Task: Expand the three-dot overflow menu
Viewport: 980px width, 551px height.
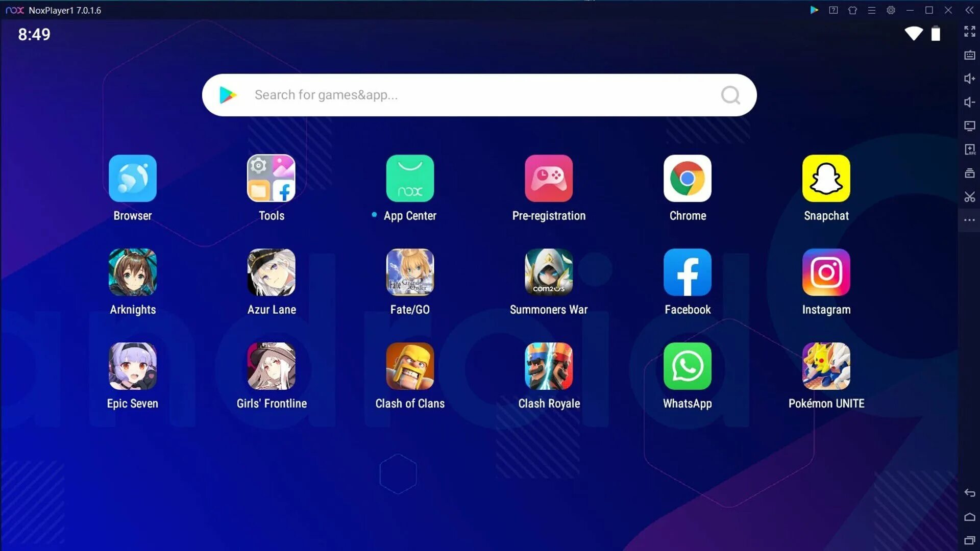Action: tap(970, 220)
